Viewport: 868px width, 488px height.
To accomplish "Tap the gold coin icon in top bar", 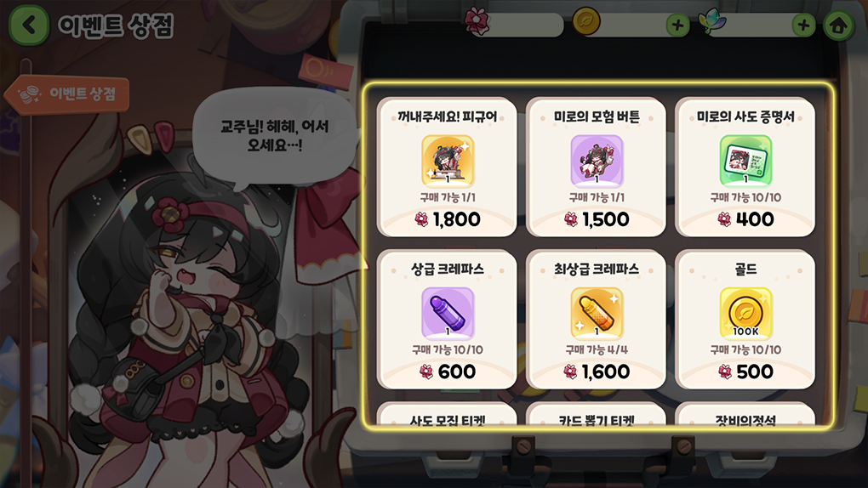I will tap(585, 21).
